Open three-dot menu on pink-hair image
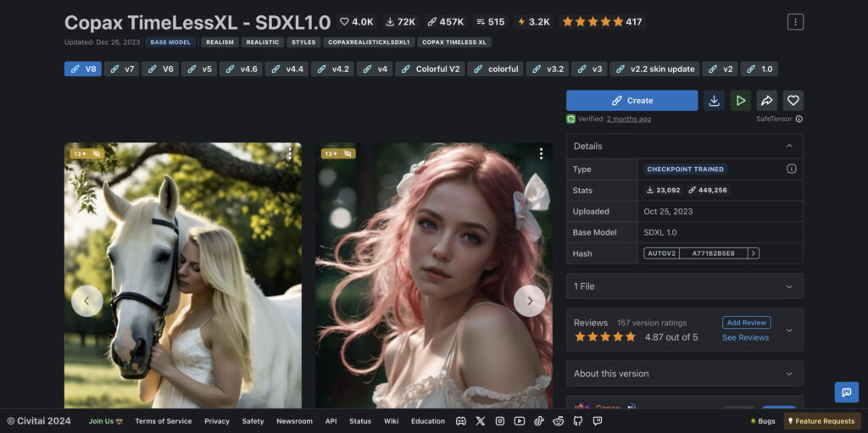Screen dimensions: 868x433 [540, 154]
